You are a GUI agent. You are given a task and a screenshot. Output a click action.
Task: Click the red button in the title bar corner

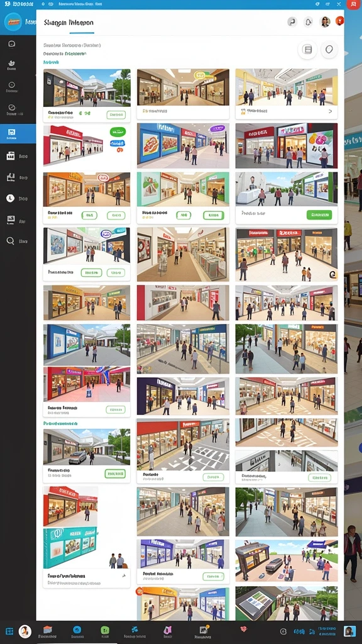click(x=354, y=4)
